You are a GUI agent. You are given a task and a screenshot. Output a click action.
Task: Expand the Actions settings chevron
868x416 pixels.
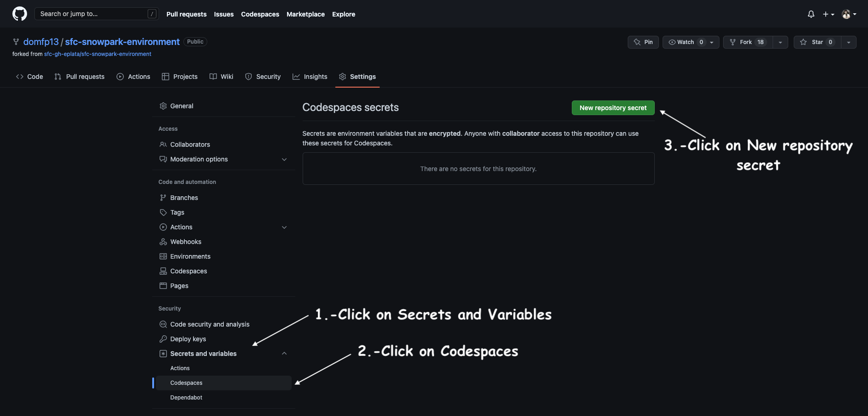pyautogui.click(x=284, y=227)
